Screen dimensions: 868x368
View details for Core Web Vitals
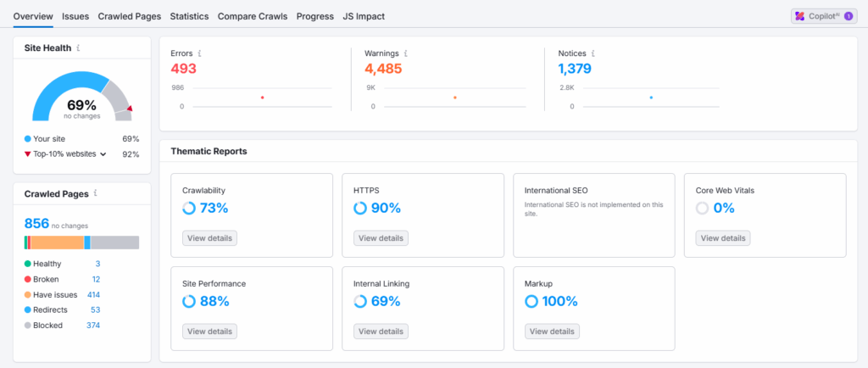pyautogui.click(x=723, y=238)
